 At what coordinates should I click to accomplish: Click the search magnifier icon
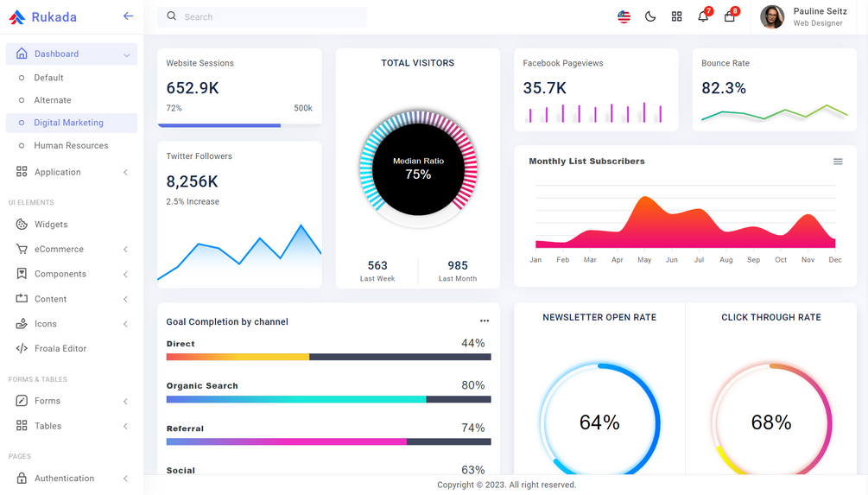click(x=172, y=16)
